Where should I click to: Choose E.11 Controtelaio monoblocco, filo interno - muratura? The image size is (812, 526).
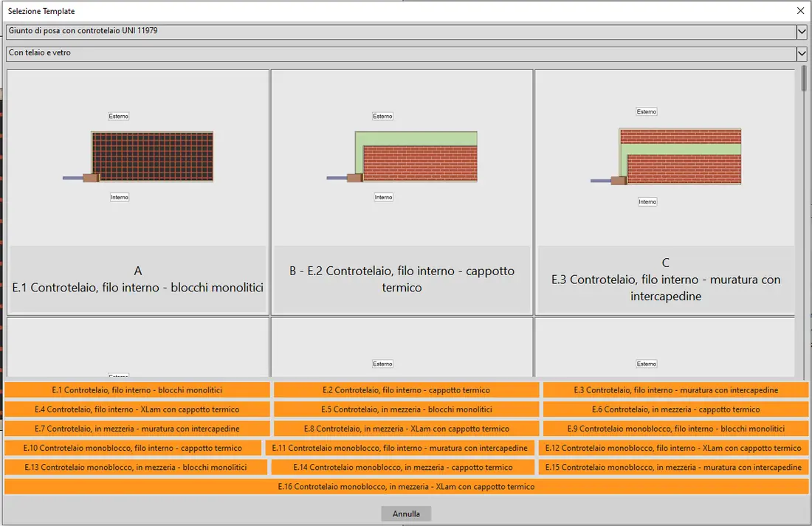pyautogui.click(x=400, y=448)
